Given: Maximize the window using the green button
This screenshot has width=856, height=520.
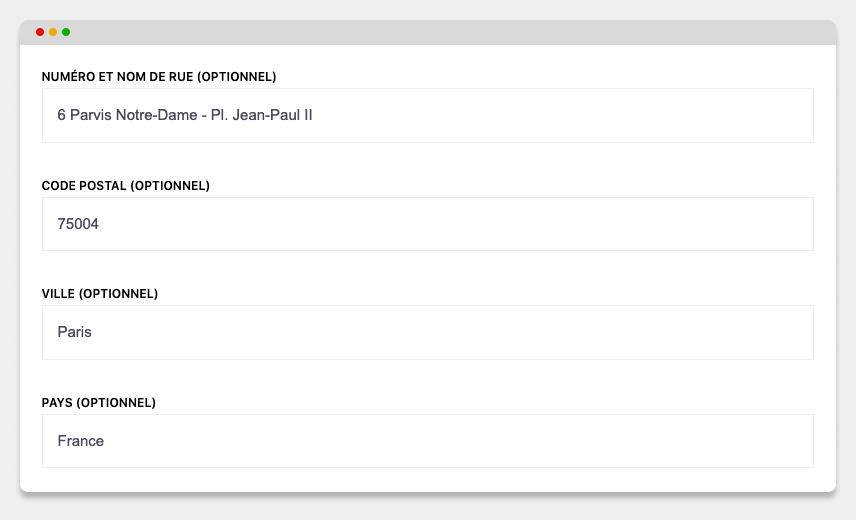Looking at the screenshot, I should (66, 32).
